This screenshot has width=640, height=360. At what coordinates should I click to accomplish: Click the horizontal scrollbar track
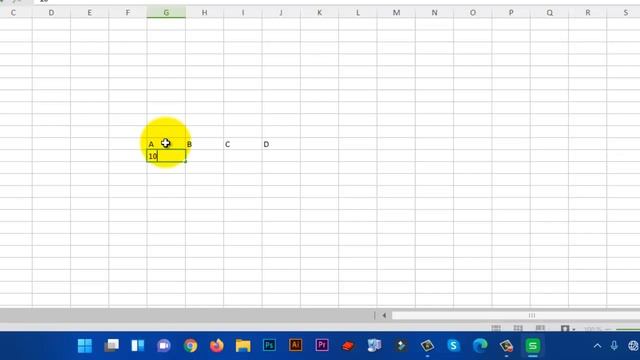point(516,315)
